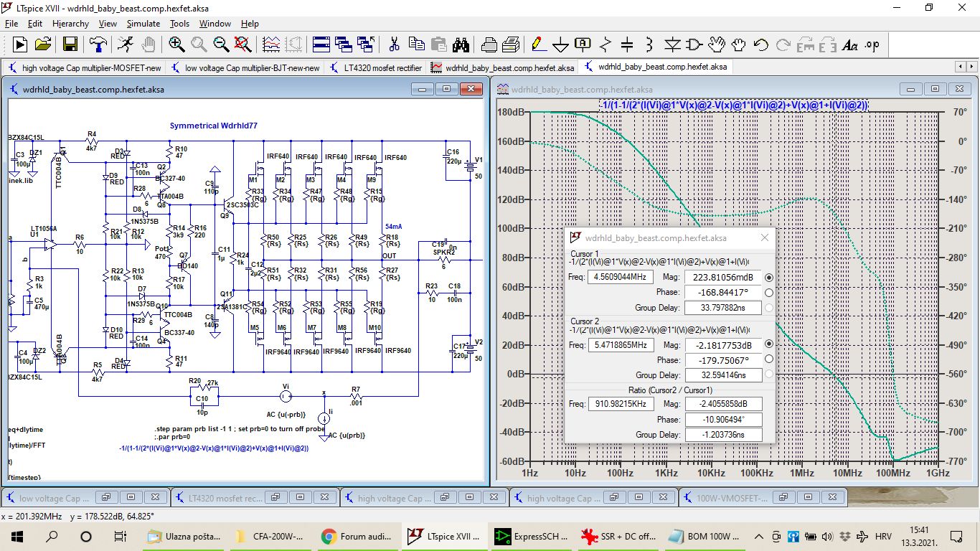980x551 pixels.
Task: Maximize the schematic child window
Action: point(446,89)
